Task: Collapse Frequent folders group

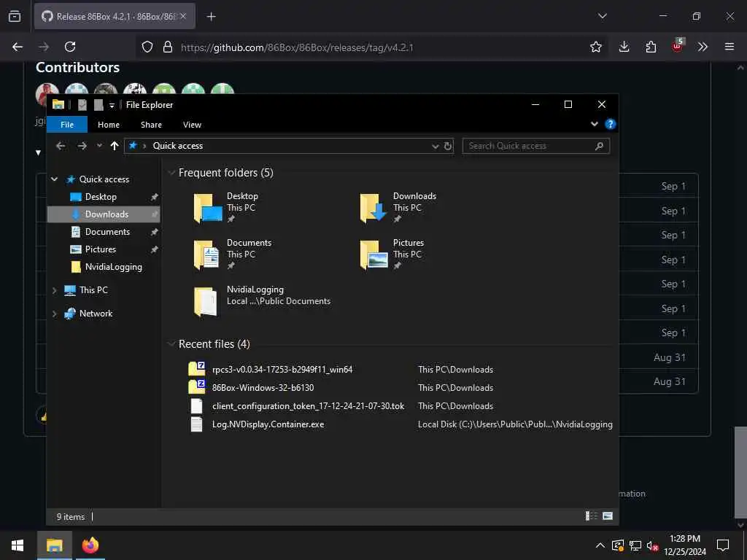Action: (171, 173)
